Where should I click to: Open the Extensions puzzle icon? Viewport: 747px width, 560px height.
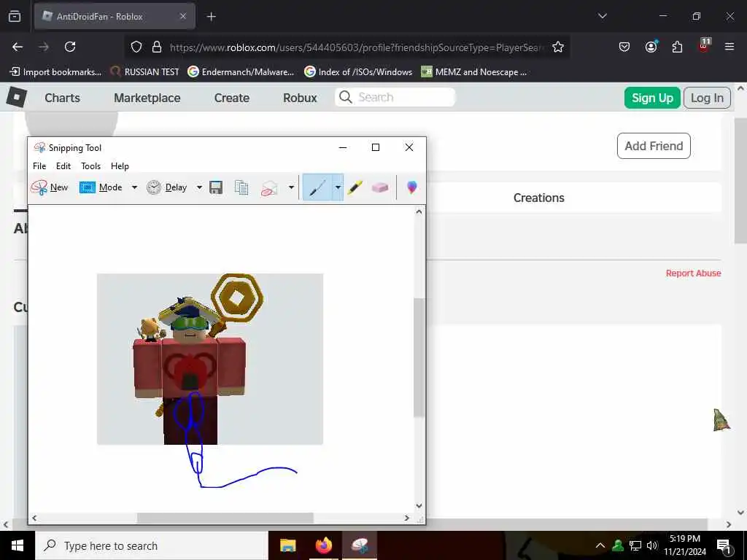coord(677,47)
